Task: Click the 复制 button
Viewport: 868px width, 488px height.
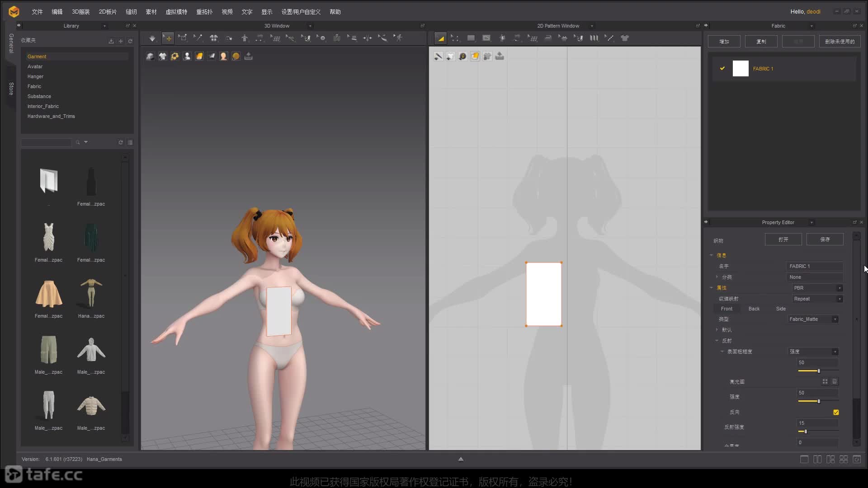Action: tap(761, 42)
